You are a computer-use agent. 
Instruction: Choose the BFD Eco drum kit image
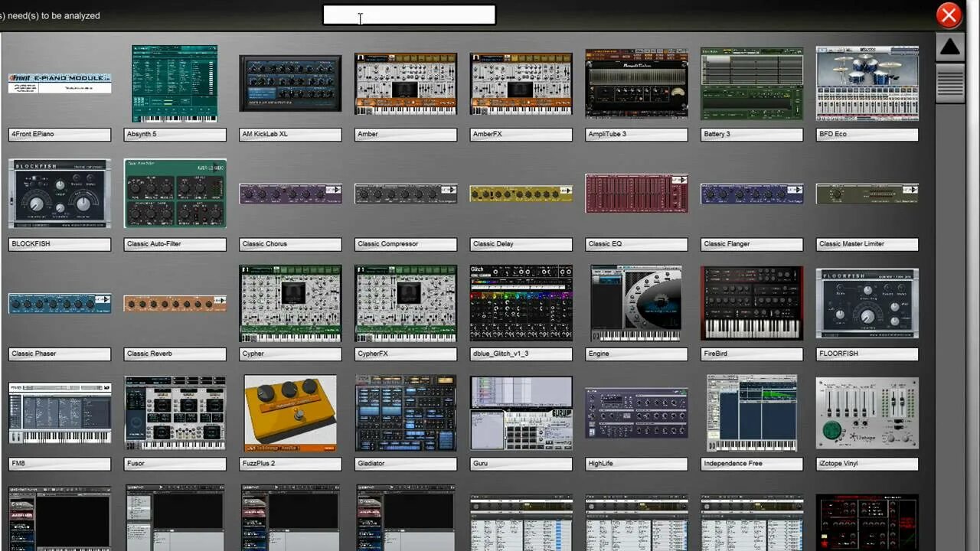[867, 83]
